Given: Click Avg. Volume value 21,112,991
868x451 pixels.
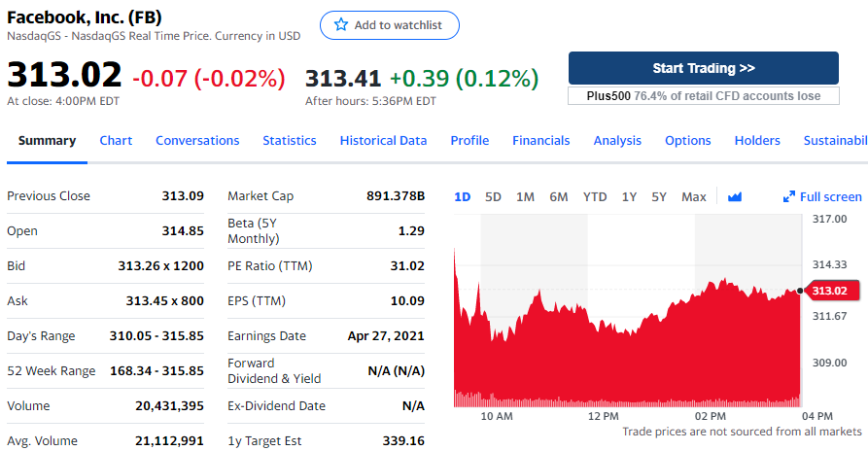Looking at the screenshot, I should pyautogui.click(x=169, y=441).
